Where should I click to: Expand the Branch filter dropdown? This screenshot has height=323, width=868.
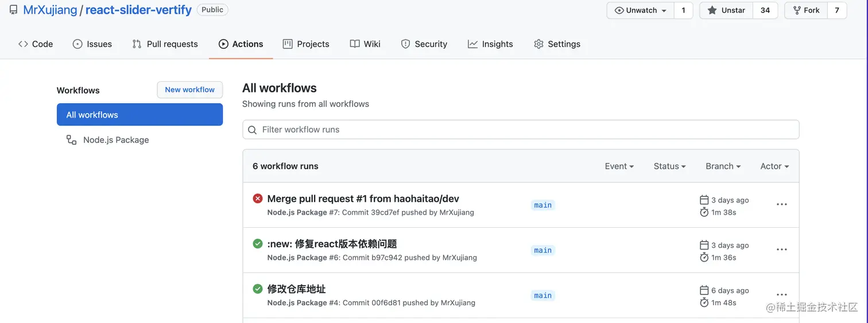[x=723, y=166]
